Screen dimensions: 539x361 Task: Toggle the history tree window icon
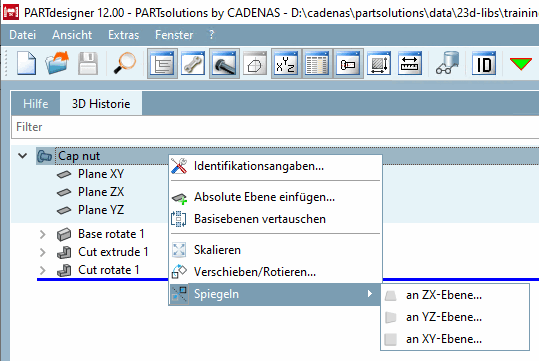162,63
